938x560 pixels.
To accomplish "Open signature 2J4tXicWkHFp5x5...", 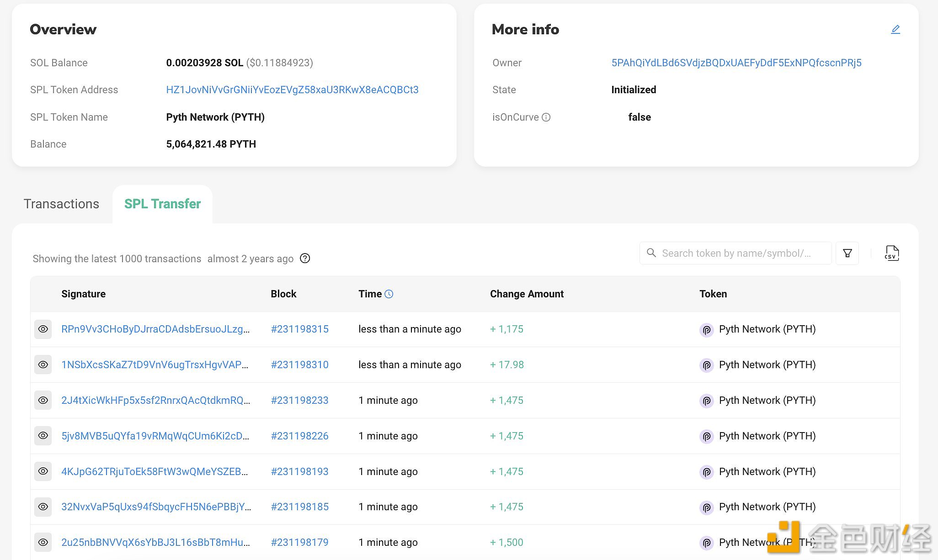I will pyautogui.click(x=156, y=401).
